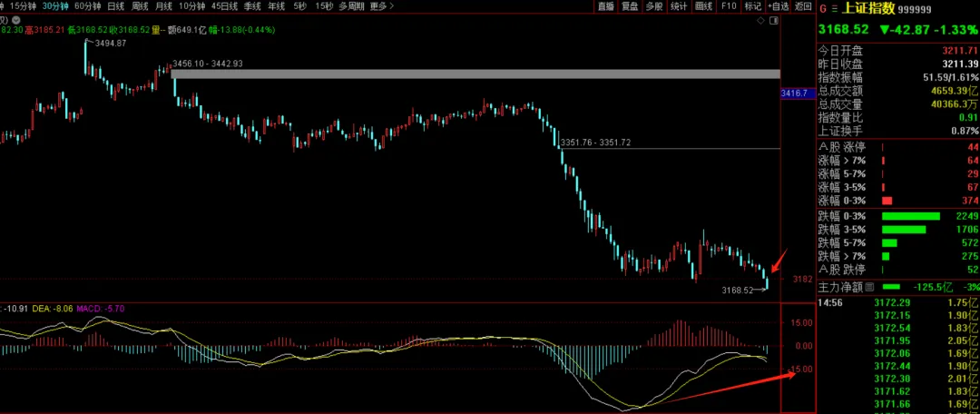Add to watchlist with +自选
Screen dimensions: 980x414
click(x=779, y=6)
